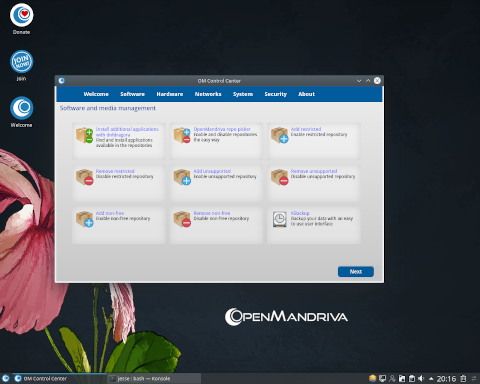The image size is (480, 384).
Task: Click 'Enable unsupported repository' description text
Action: (225, 176)
